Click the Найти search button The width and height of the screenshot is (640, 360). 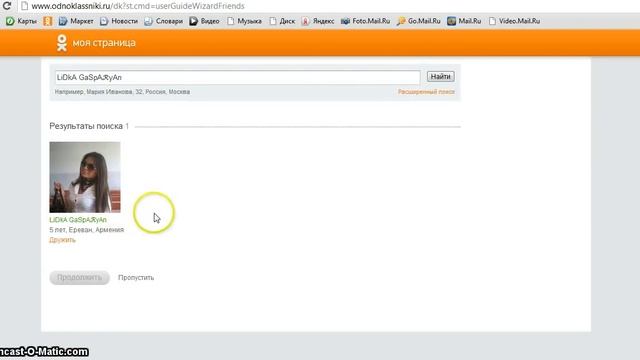click(x=440, y=77)
